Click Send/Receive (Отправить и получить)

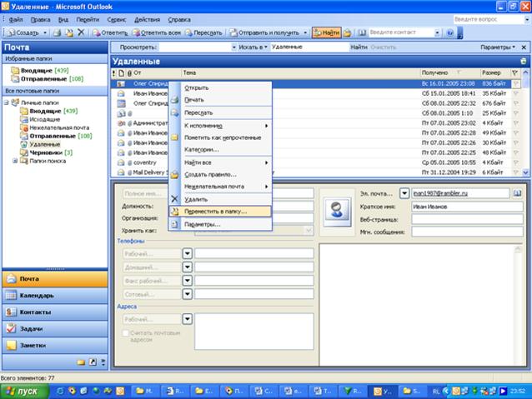[264, 32]
